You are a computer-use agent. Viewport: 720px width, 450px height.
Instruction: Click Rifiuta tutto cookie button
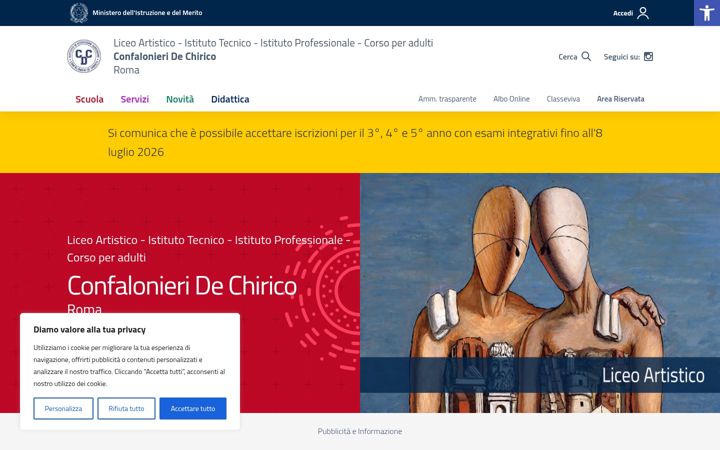(x=126, y=408)
